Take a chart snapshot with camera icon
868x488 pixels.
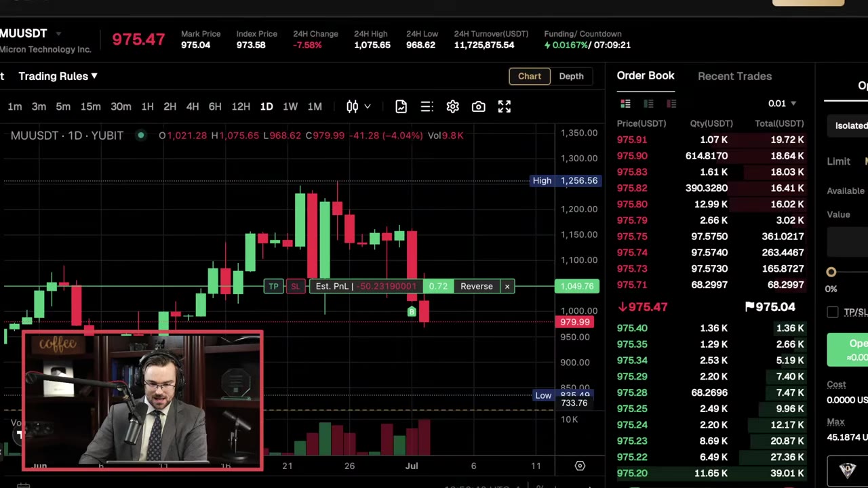(478, 106)
